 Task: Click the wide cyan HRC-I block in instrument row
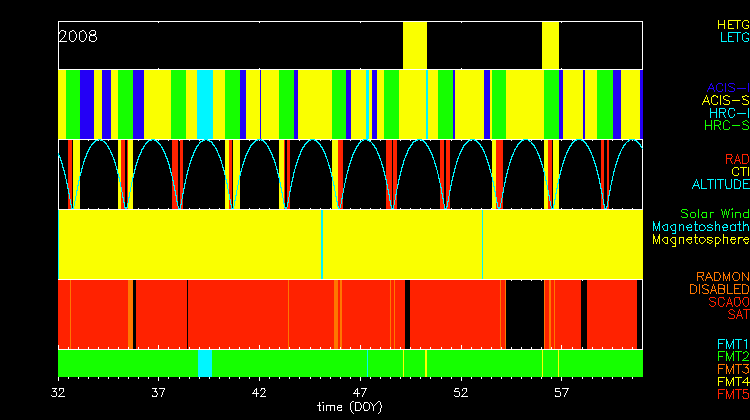pyautogui.click(x=204, y=104)
